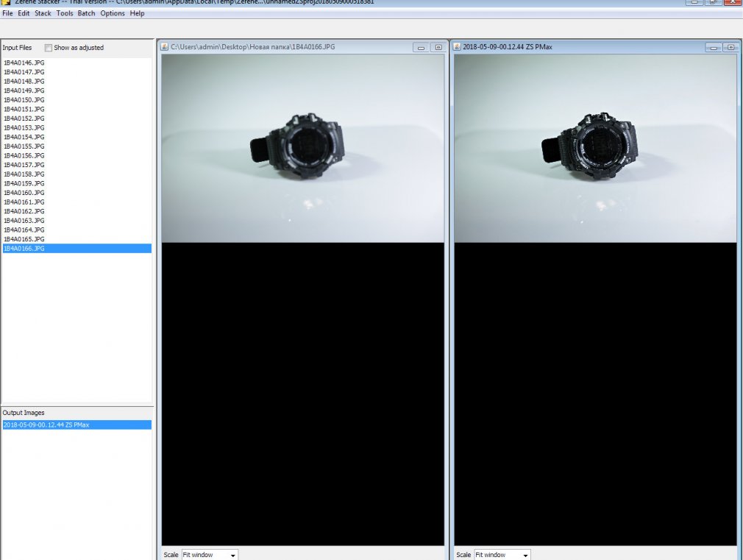Select input file 1B4A0163.JPG
This screenshot has width=743, height=560.
77,221
